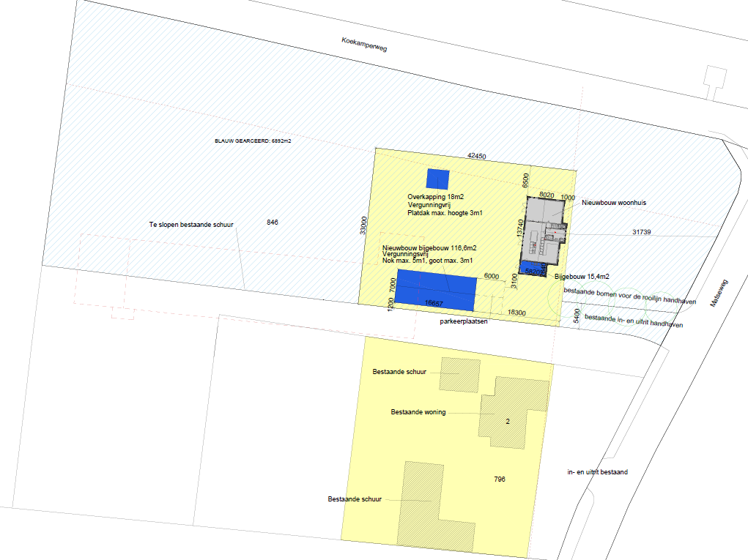Select the green tree circle near the driveway
Image resolution: width=748 pixels, height=560 pixels.
click(x=563, y=296)
